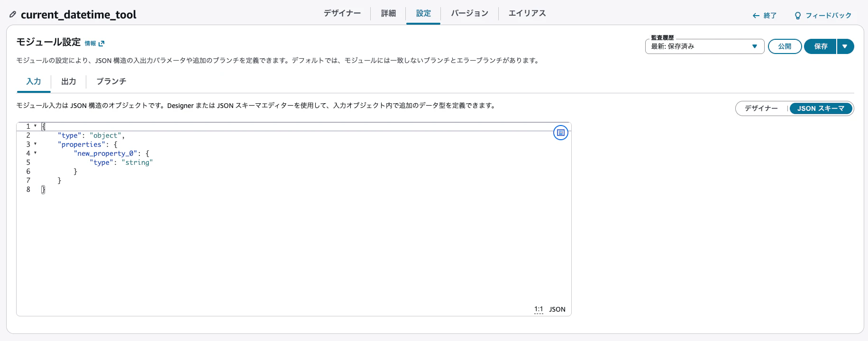Switch to デザイナー view toggle
868x341 pixels.
tap(761, 108)
